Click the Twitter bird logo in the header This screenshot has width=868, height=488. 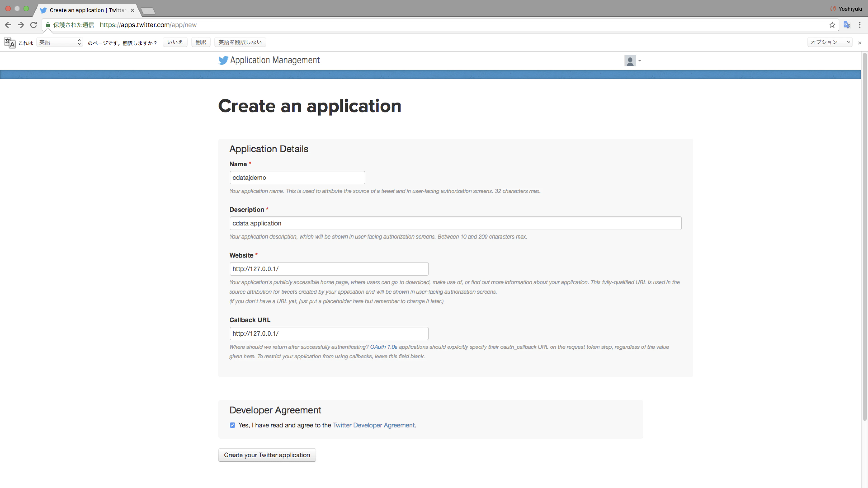click(x=223, y=60)
